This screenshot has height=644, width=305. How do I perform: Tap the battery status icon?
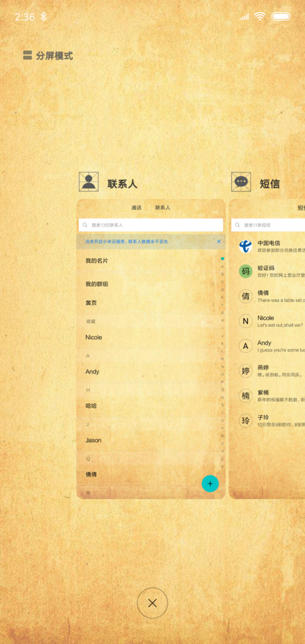pos(281,17)
